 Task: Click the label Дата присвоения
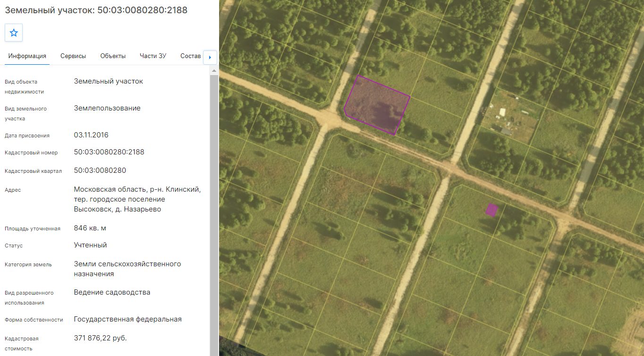pyautogui.click(x=27, y=136)
